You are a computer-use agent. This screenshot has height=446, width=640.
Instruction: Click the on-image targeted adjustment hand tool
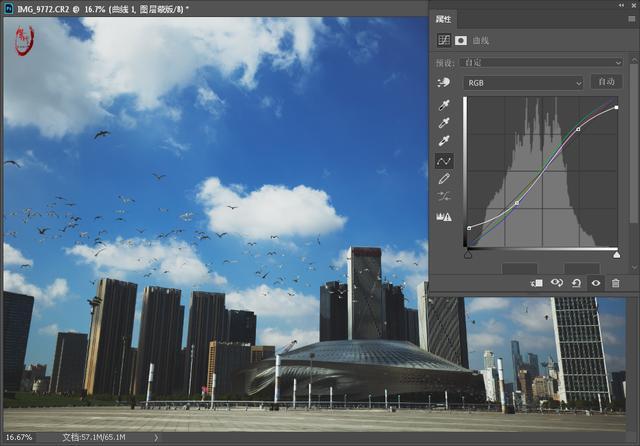click(445, 82)
